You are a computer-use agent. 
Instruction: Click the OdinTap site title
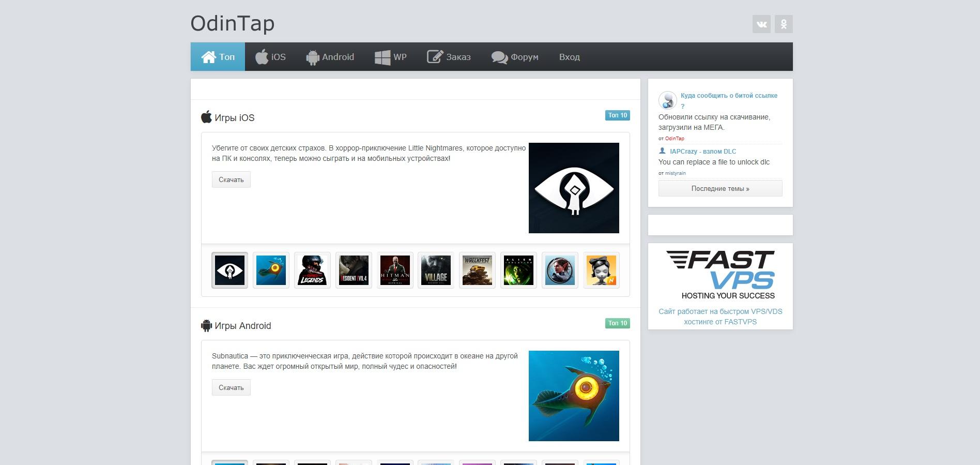coord(233,23)
